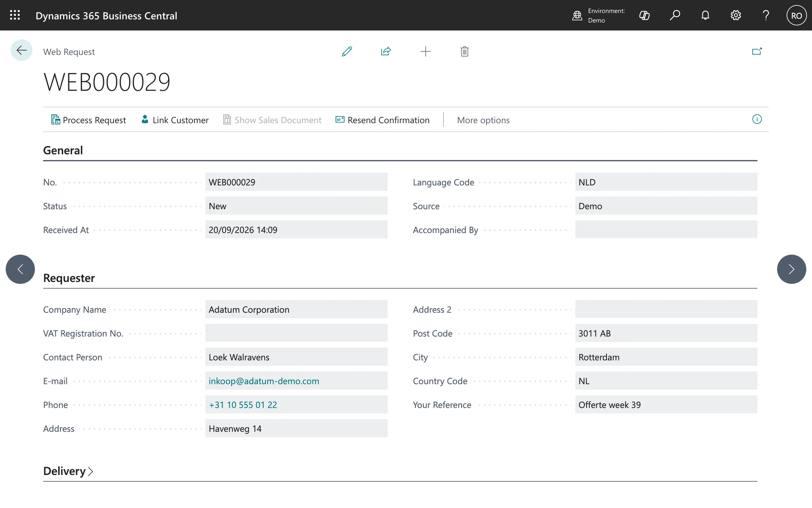
Task: Click the Your Reference field Offerte week 39
Action: [666, 405]
